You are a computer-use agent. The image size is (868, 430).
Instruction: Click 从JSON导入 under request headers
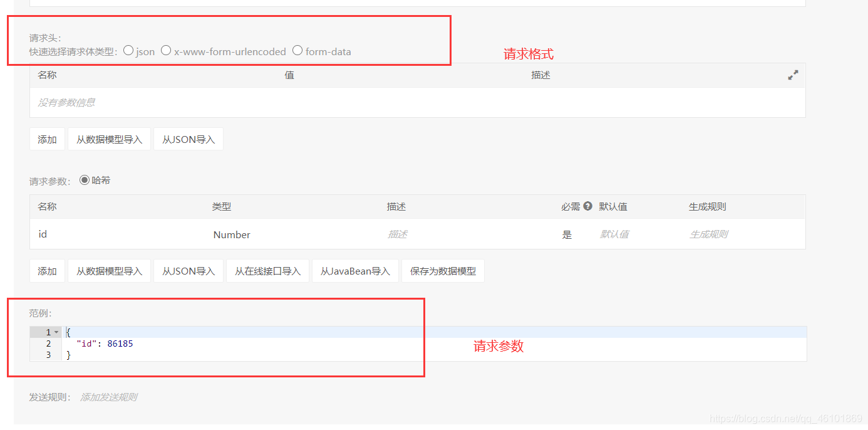tap(189, 139)
